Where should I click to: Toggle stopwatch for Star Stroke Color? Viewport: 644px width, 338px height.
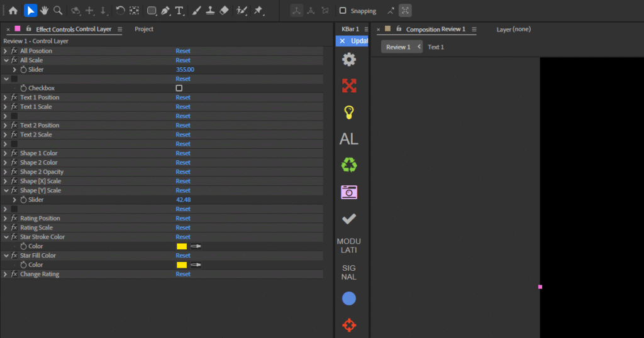(x=23, y=246)
